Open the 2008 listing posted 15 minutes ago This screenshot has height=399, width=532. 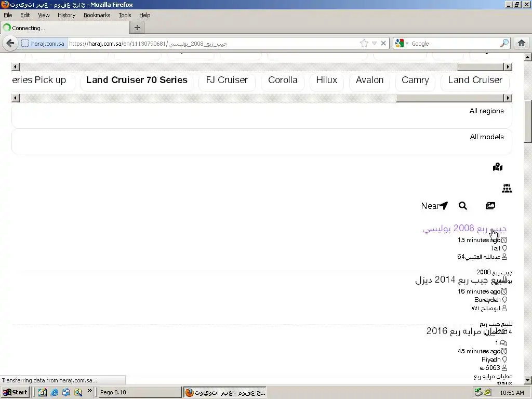point(464,229)
